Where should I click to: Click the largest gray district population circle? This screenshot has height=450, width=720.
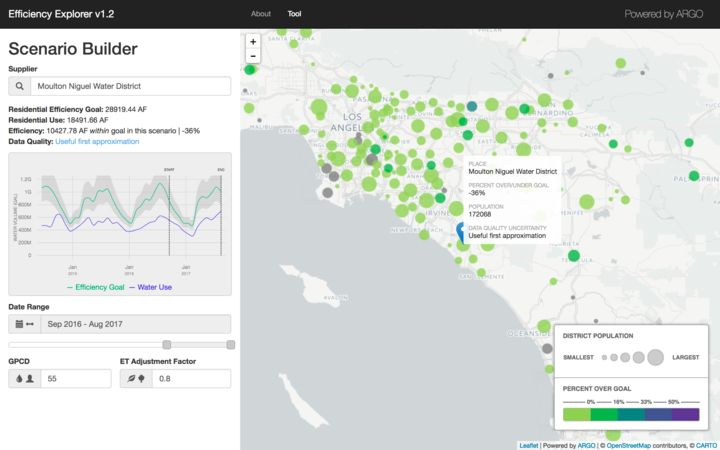pos(655,357)
